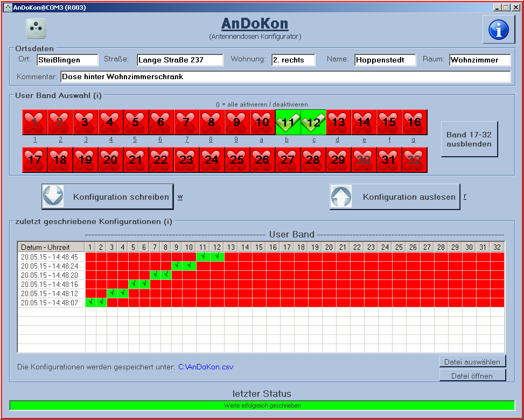Click the up arrow read configuration icon

341,197
